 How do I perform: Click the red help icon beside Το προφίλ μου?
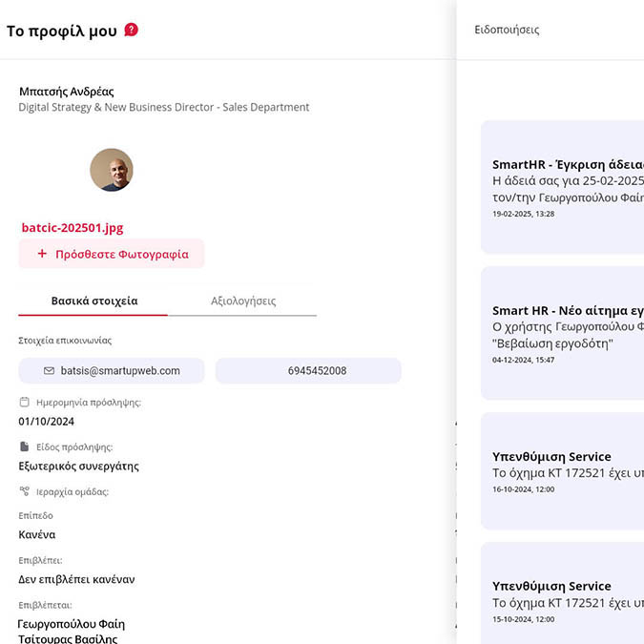tap(132, 30)
